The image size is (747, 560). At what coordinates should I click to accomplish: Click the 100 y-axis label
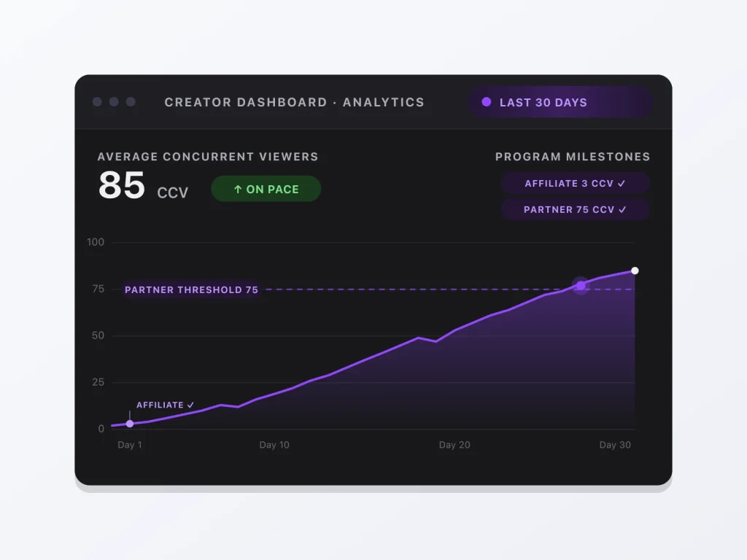(96, 242)
